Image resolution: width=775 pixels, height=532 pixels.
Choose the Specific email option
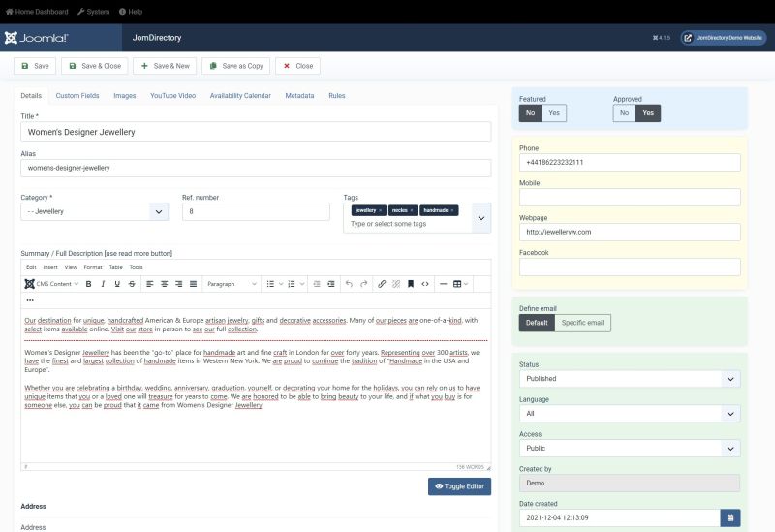(x=582, y=323)
